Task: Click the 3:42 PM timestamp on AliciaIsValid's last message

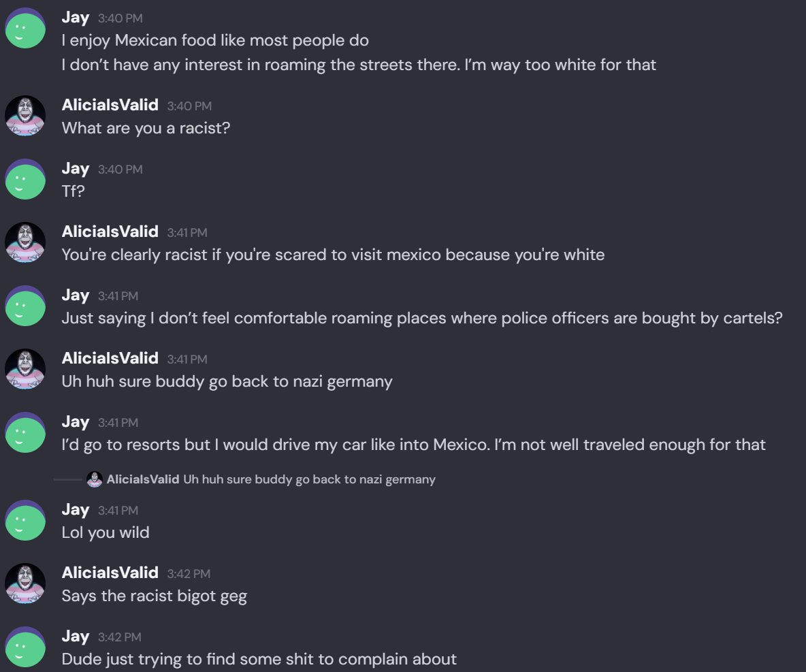Action: [189, 574]
